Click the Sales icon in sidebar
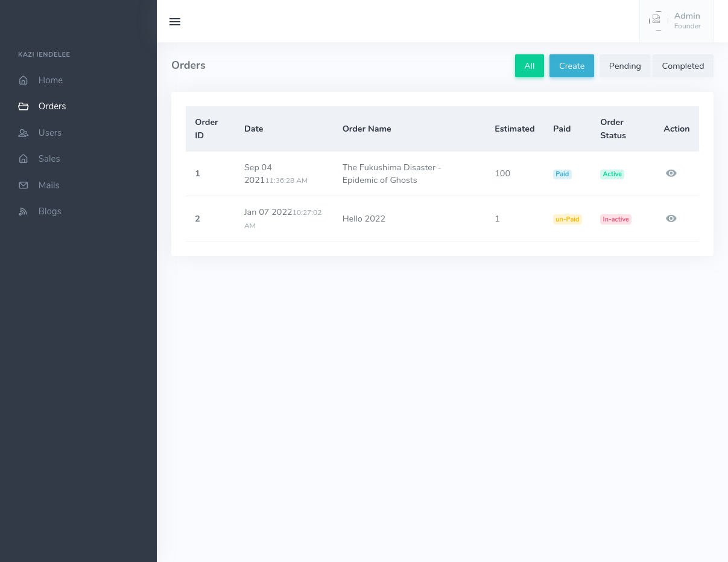This screenshot has height=562, width=728. [x=24, y=159]
